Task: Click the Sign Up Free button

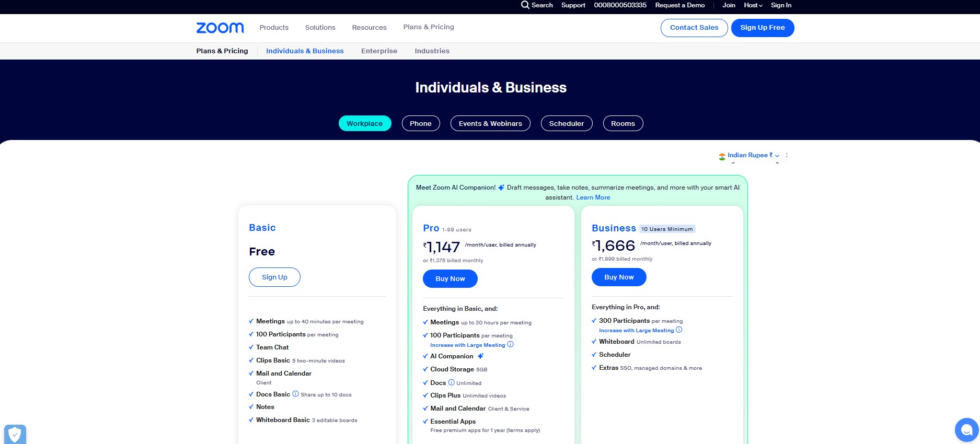Action: pos(763,28)
